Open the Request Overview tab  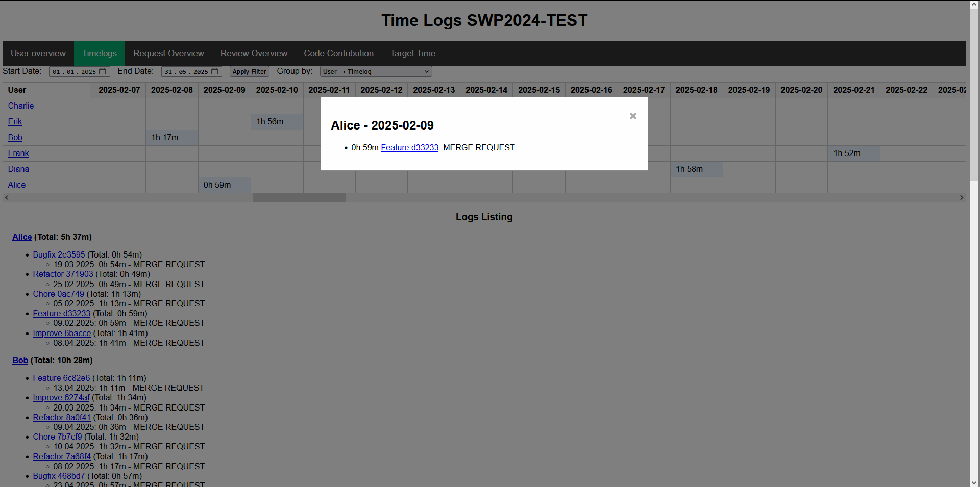coord(168,54)
